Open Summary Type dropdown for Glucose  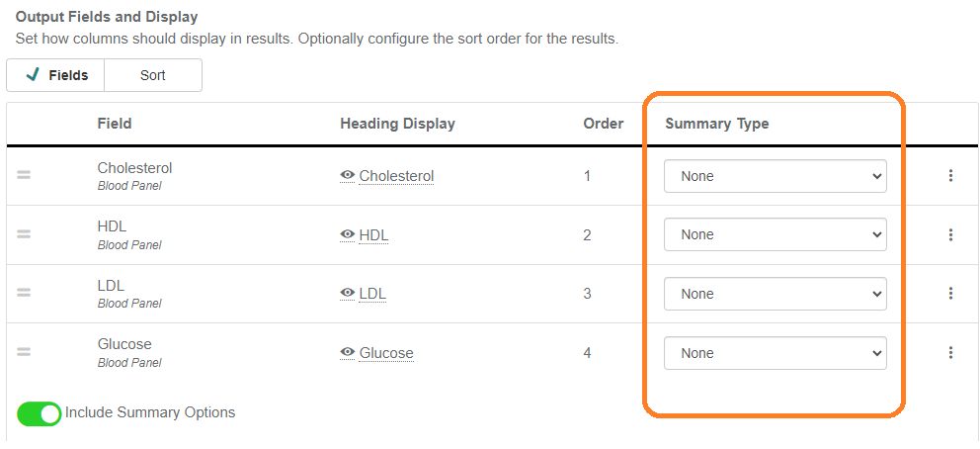[x=776, y=353]
